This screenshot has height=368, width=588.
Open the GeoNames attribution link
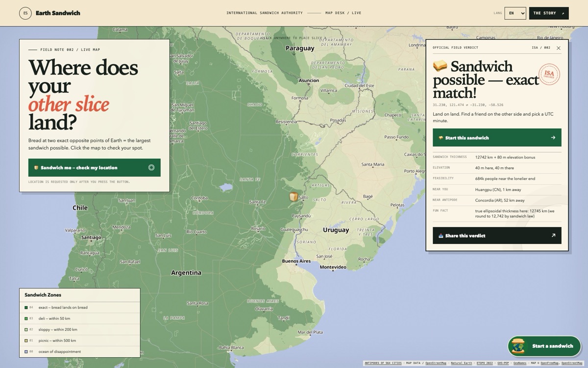point(520,363)
